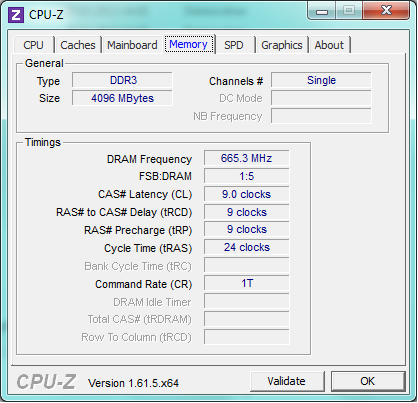Click the DDR3 memory type field
The image size is (418, 403).
tap(122, 80)
